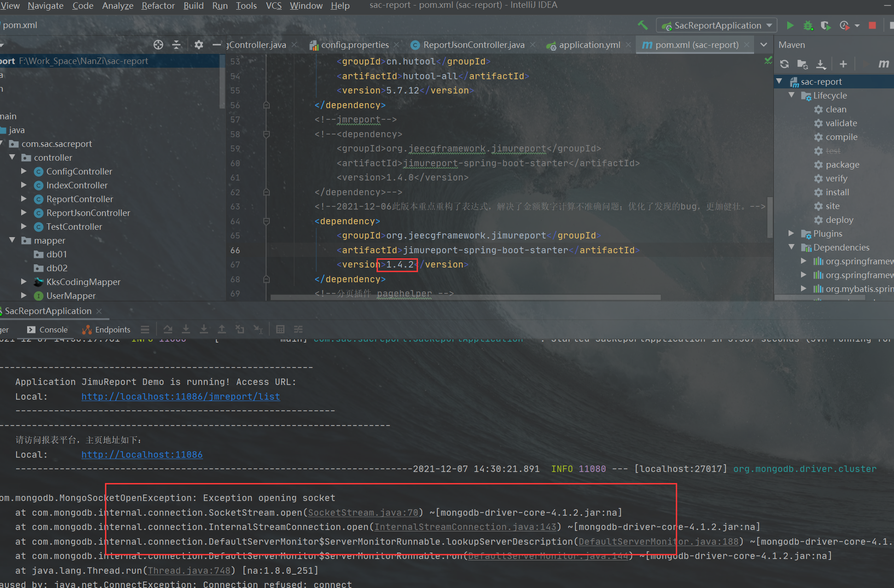Fold the dependency block at line 64
Screen dimensions: 894x588
pos(266,221)
